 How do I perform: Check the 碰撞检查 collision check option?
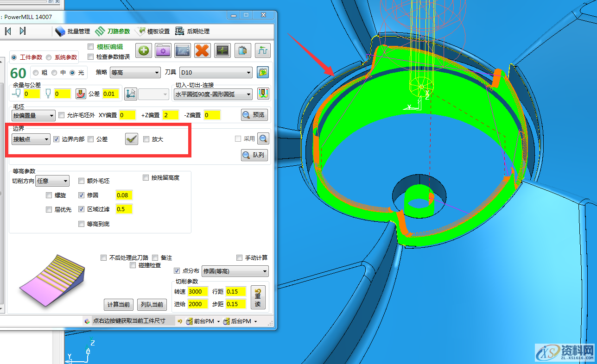pyautogui.click(x=133, y=265)
